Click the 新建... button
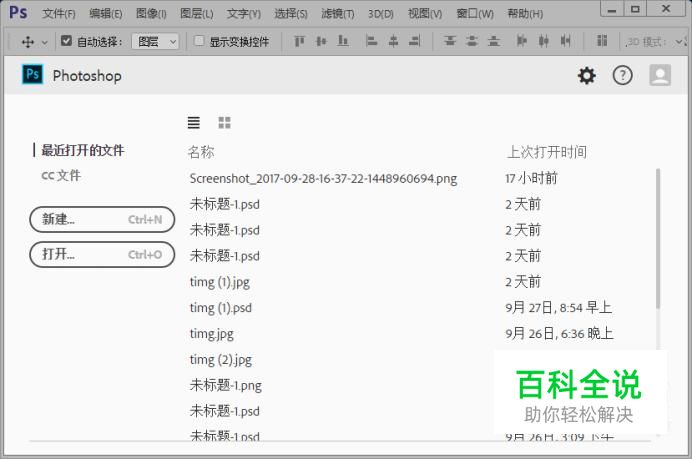 click(x=102, y=219)
